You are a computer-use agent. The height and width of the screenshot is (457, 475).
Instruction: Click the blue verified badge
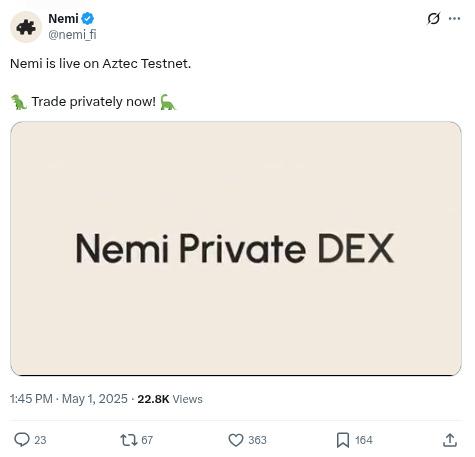point(87,19)
